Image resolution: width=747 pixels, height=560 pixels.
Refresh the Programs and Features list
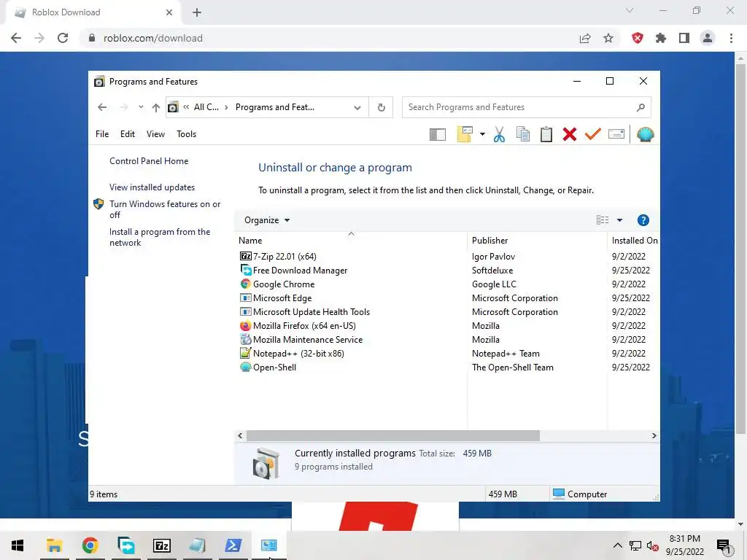coord(381,108)
